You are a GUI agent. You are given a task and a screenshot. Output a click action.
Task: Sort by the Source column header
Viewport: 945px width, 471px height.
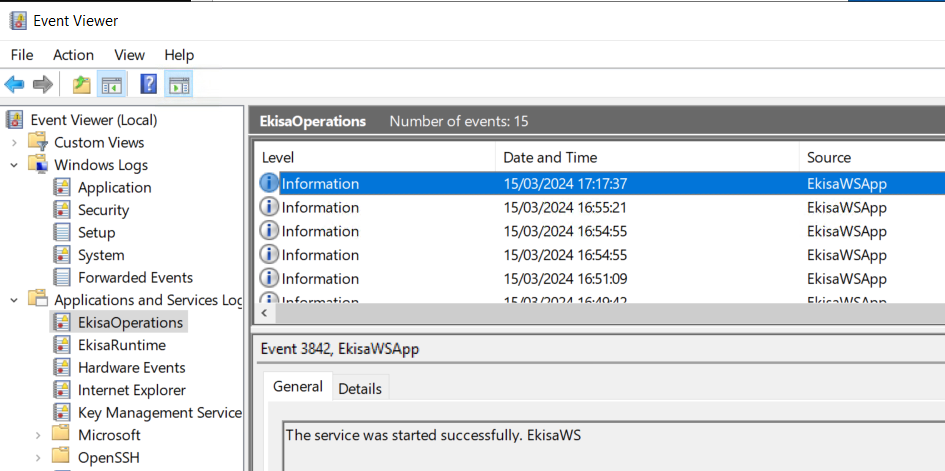tap(872, 157)
